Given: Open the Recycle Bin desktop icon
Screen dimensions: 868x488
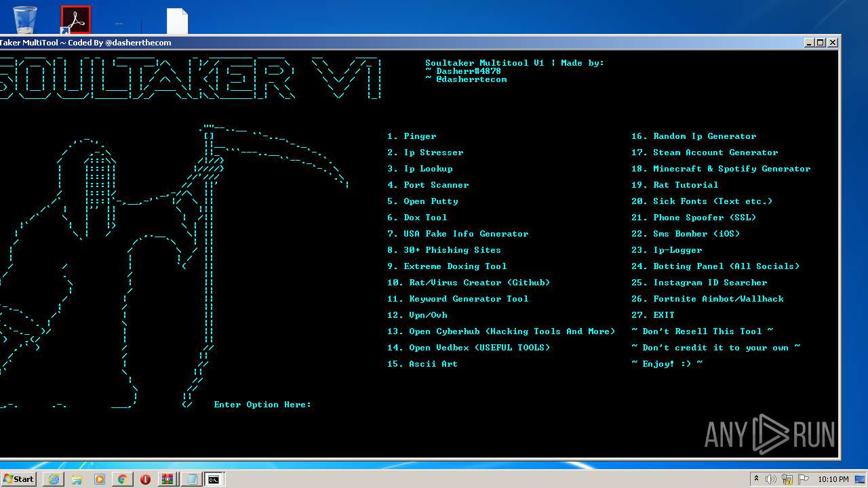Looking at the screenshot, I should pyautogui.click(x=24, y=20).
